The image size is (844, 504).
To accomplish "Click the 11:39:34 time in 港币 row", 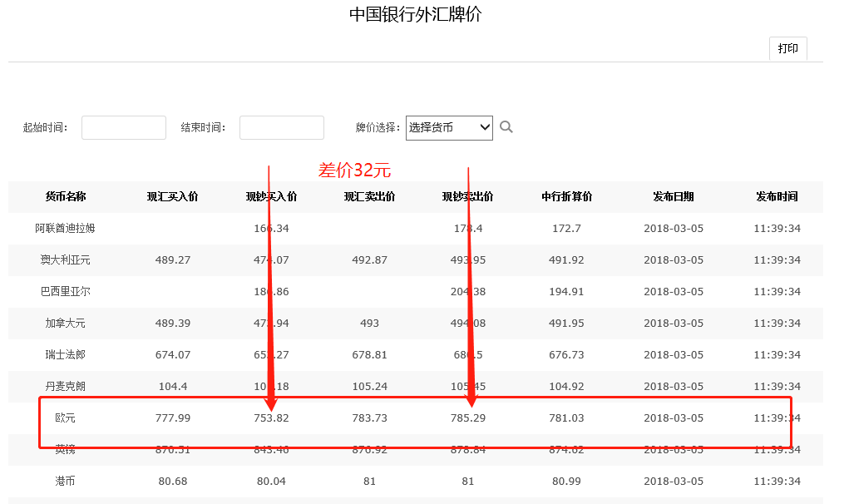I will point(777,481).
